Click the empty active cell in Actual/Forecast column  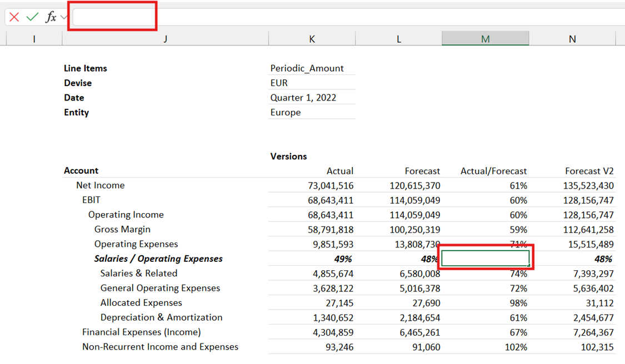pos(485,259)
